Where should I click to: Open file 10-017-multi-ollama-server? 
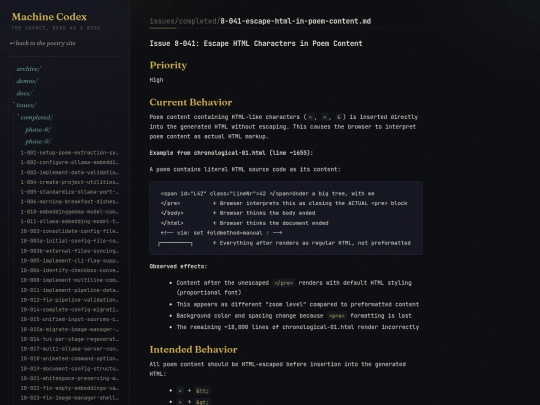pyautogui.click(x=70, y=349)
